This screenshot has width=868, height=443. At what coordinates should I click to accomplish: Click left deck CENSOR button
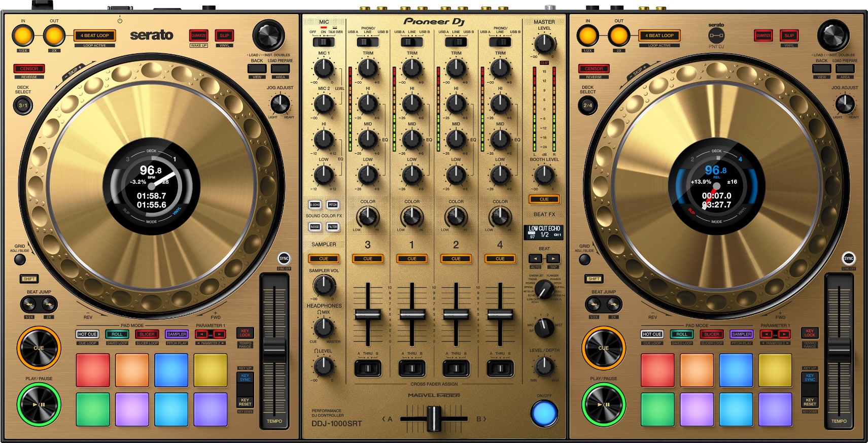(29, 69)
